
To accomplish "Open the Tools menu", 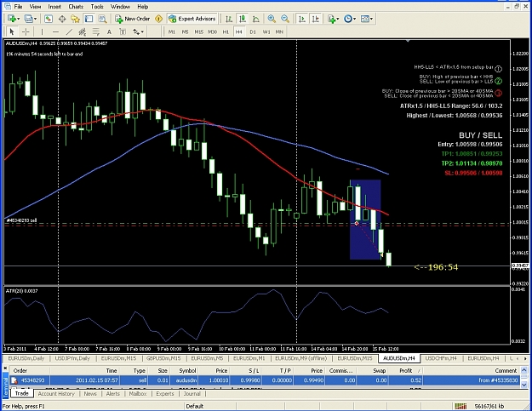I will pos(97,7).
